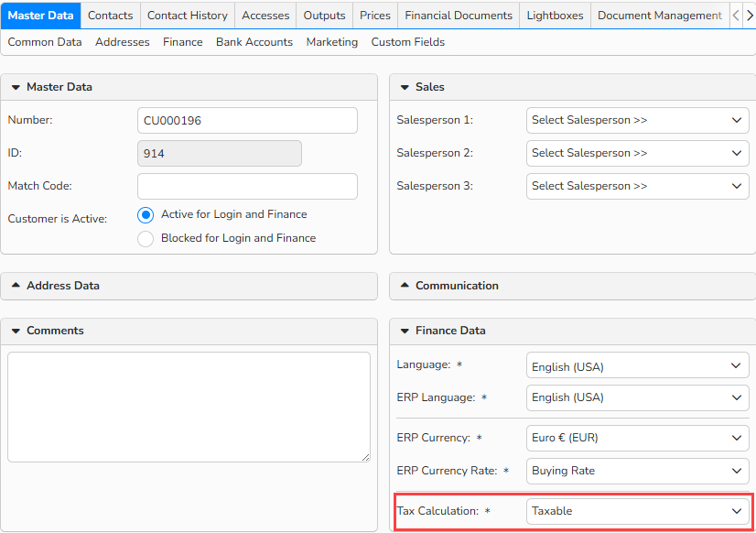This screenshot has height=533, width=756.
Task: Open the Language dropdown
Action: point(637,366)
